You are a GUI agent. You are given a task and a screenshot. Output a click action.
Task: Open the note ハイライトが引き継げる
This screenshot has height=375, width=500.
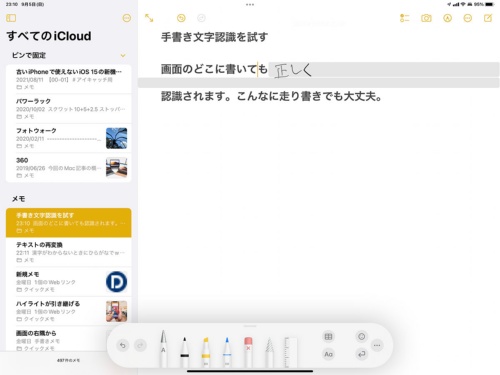tap(69, 311)
